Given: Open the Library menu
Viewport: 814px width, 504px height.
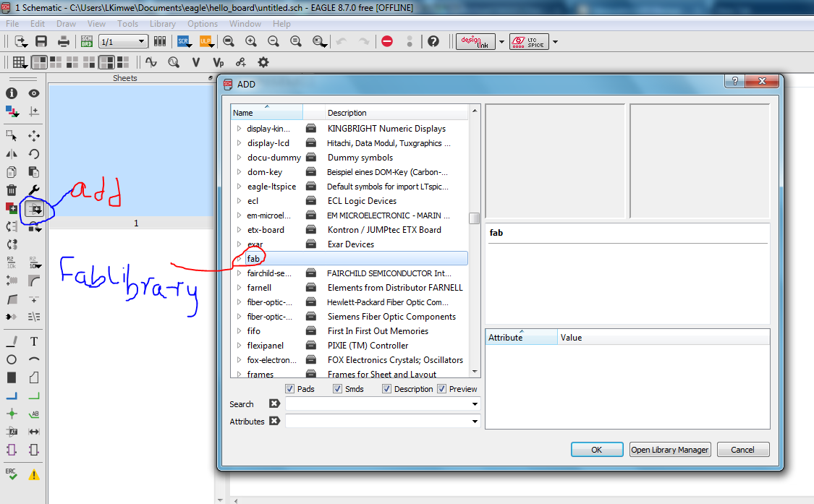Looking at the screenshot, I should coord(163,24).
